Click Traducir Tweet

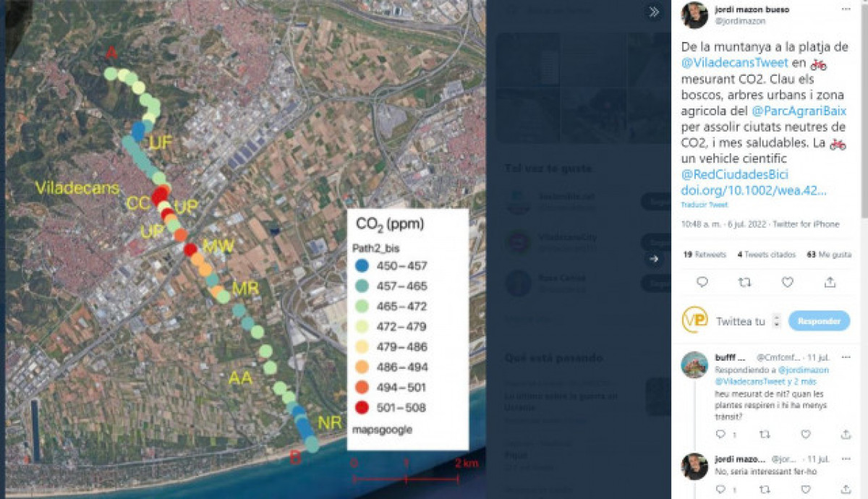click(699, 205)
